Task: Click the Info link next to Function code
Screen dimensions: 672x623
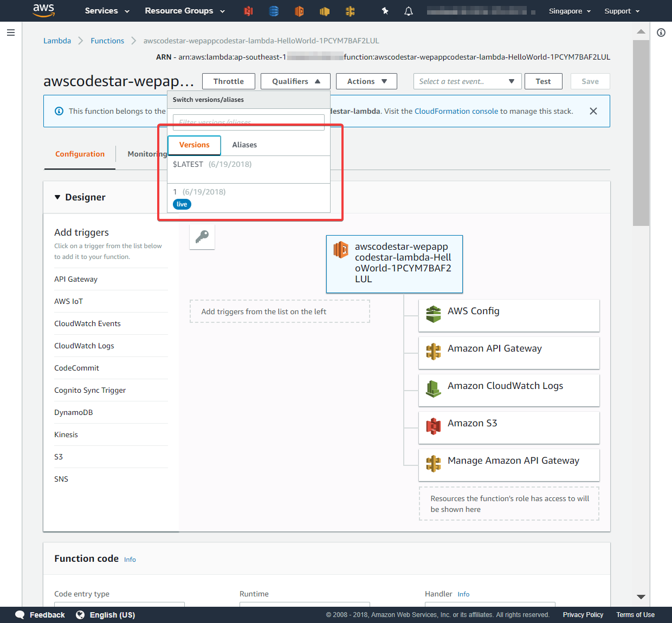Action: pos(130,560)
